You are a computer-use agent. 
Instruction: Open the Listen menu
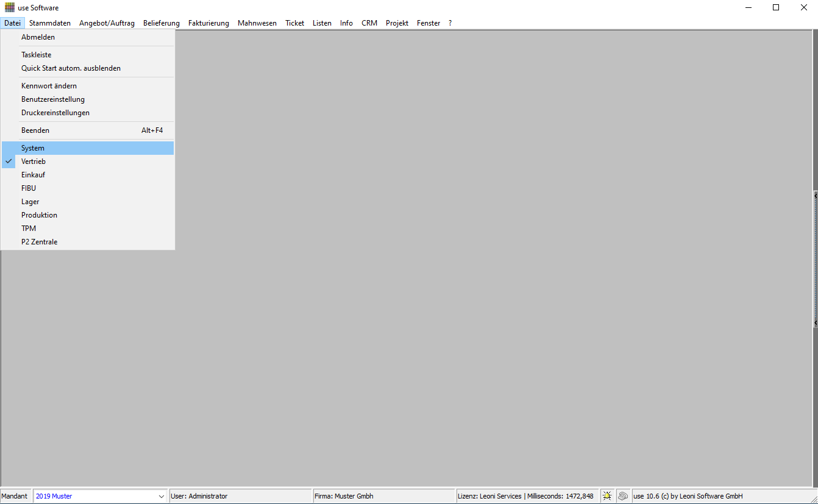pos(322,23)
